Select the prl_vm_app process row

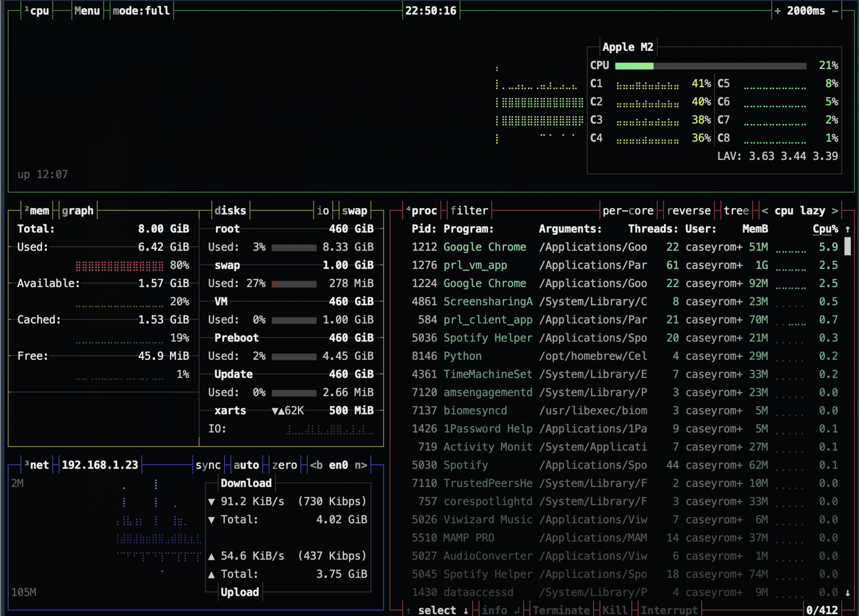[x=625, y=265]
